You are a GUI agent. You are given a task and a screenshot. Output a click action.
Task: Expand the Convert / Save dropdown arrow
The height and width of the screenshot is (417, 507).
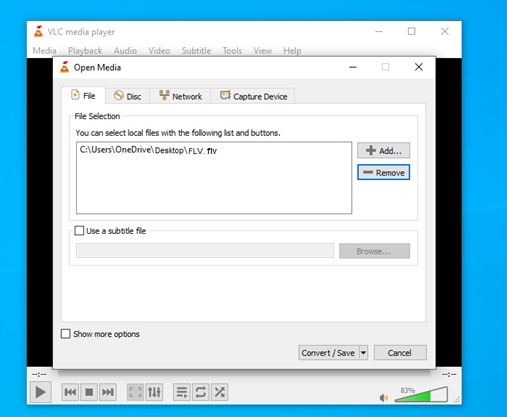pyautogui.click(x=364, y=353)
